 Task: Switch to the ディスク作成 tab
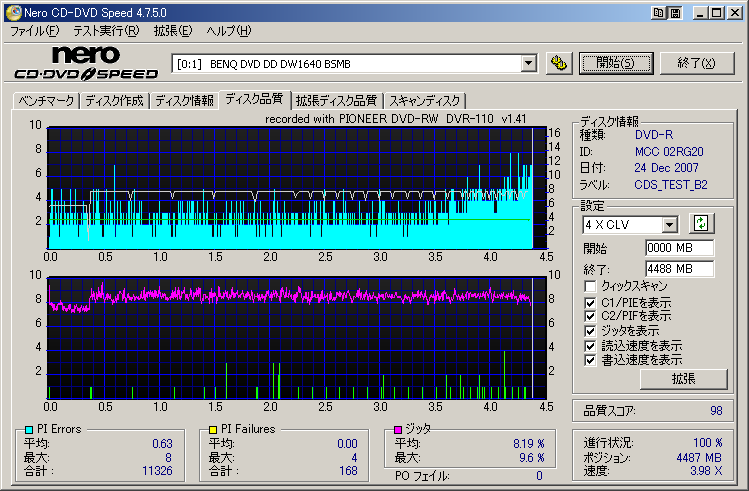[114, 101]
